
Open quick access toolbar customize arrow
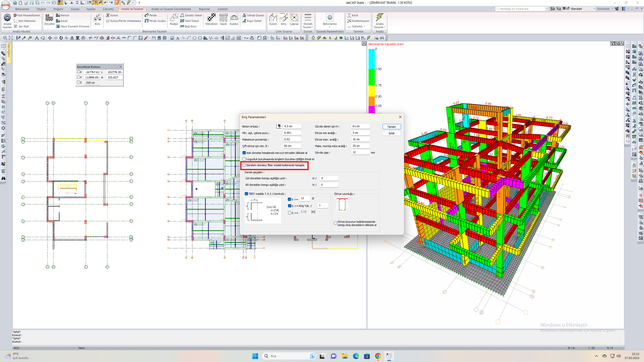tap(139, 3)
